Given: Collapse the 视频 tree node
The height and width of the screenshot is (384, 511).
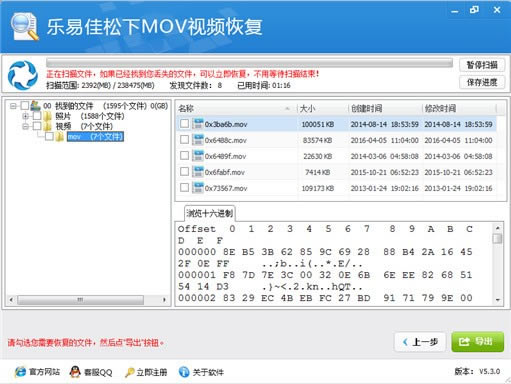Looking at the screenshot, I should click(26, 126).
